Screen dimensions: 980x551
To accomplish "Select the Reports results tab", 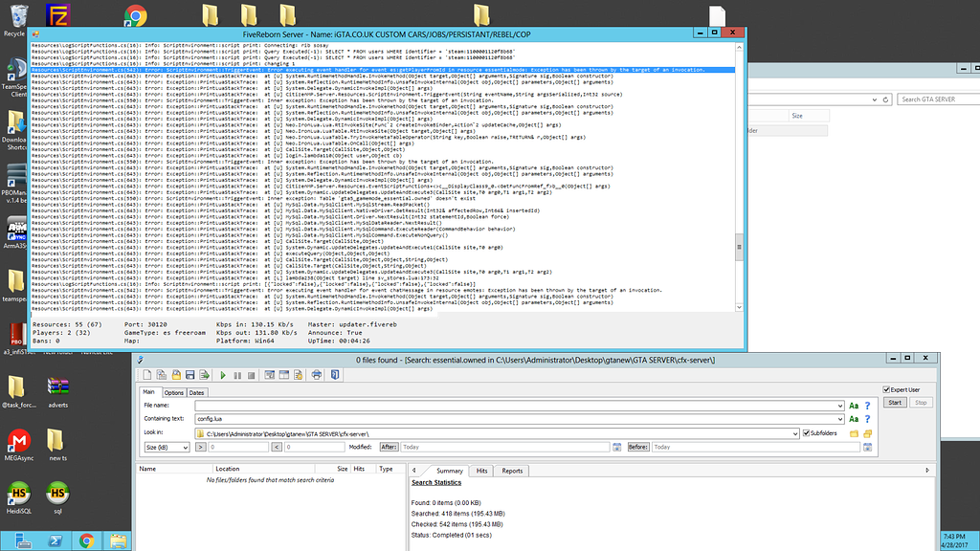I will (x=513, y=470).
